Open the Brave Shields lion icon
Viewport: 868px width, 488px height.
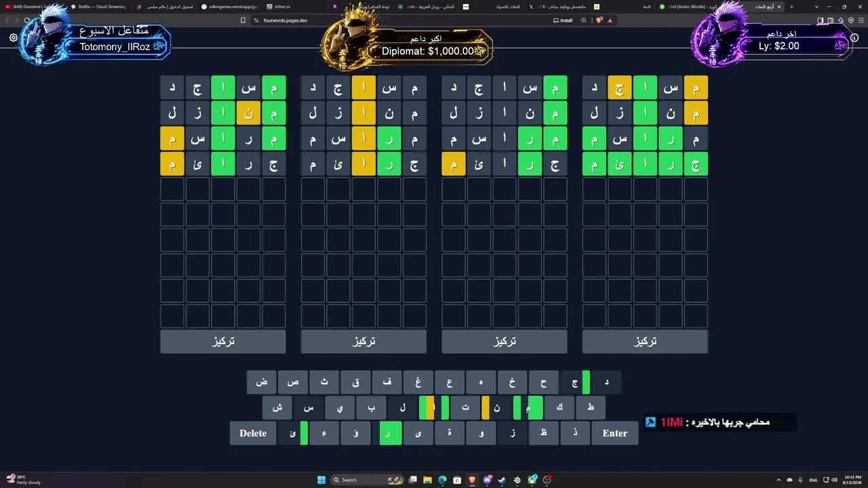599,20
